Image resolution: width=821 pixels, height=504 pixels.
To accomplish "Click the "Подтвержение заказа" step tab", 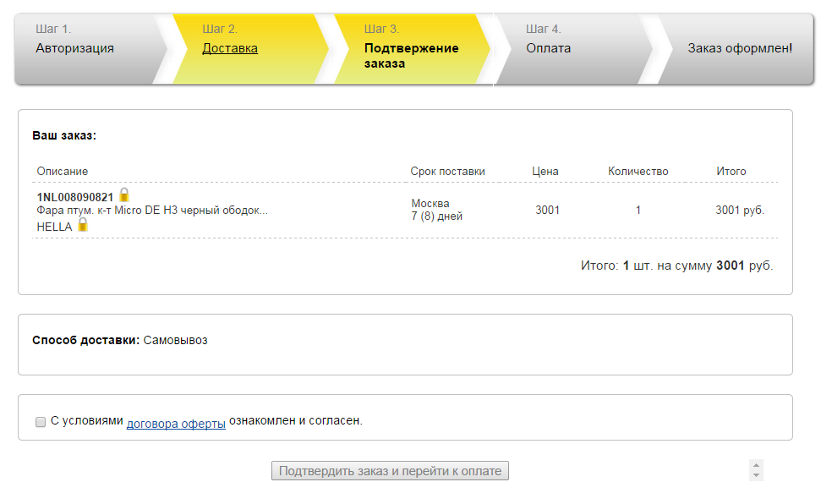I will point(411,55).
